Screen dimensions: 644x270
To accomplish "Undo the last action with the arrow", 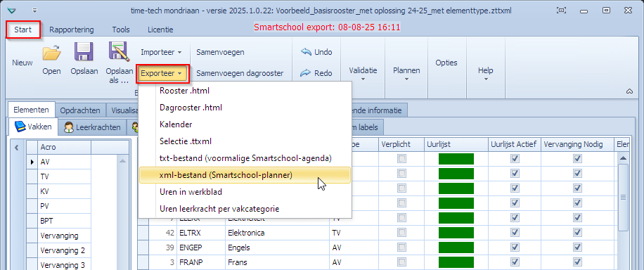I will tap(306, 52).
